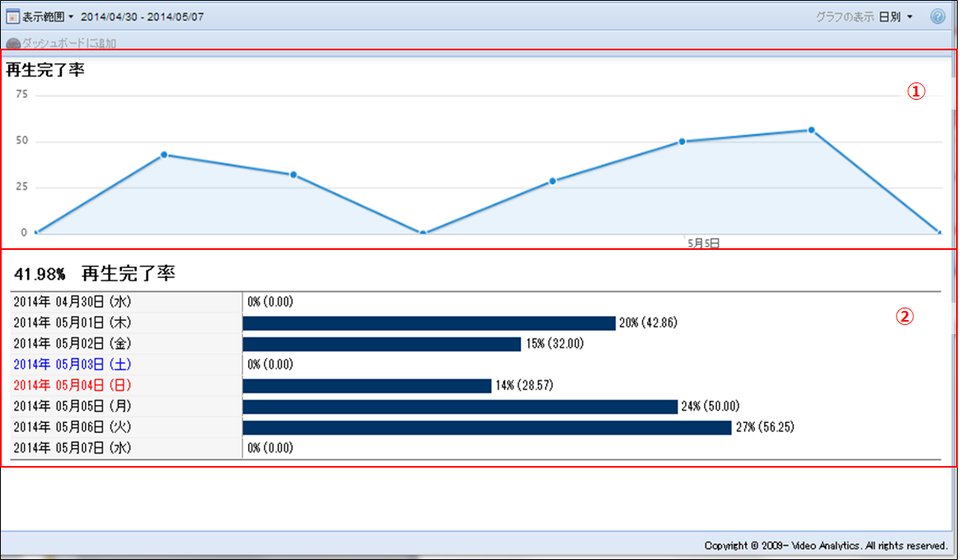This screenshot has height=560, width=980.
Task: Click the 27% (56.25) bar for 05月06日
Action: pyautogui.click(x=486, y=427)
